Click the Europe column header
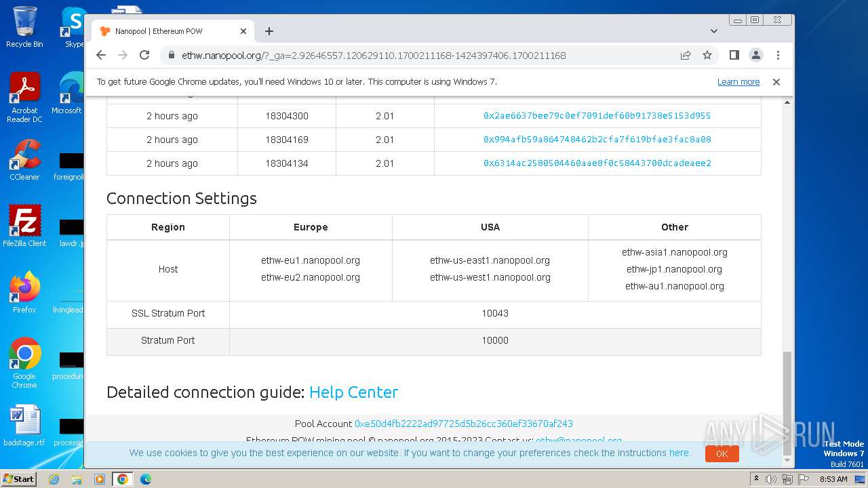Screen dimensions: 868x488 (x=311, y=227)
